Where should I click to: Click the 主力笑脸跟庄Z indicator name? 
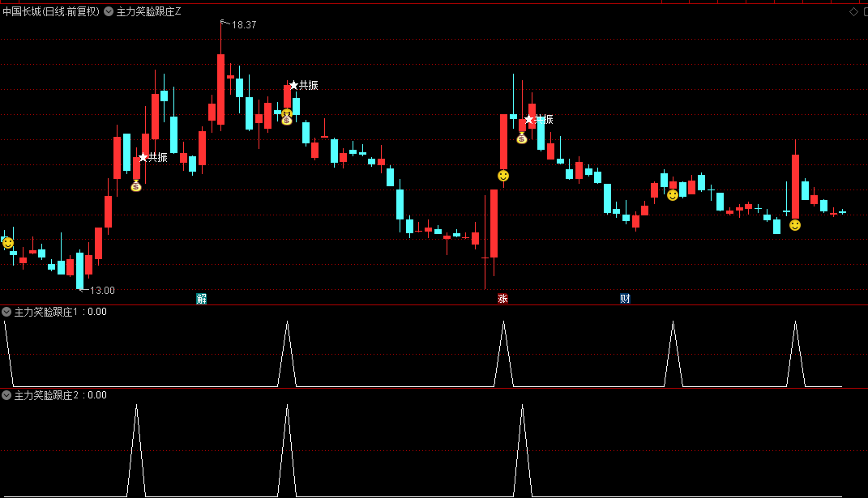(149, 11)
